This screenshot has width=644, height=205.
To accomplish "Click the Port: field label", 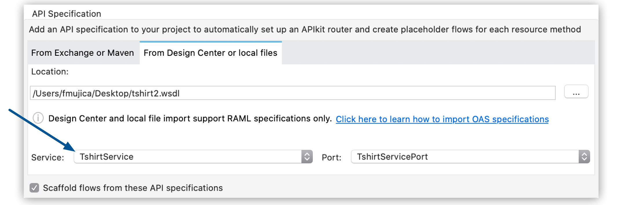I will pyautogui.click(x=332, y=158).
